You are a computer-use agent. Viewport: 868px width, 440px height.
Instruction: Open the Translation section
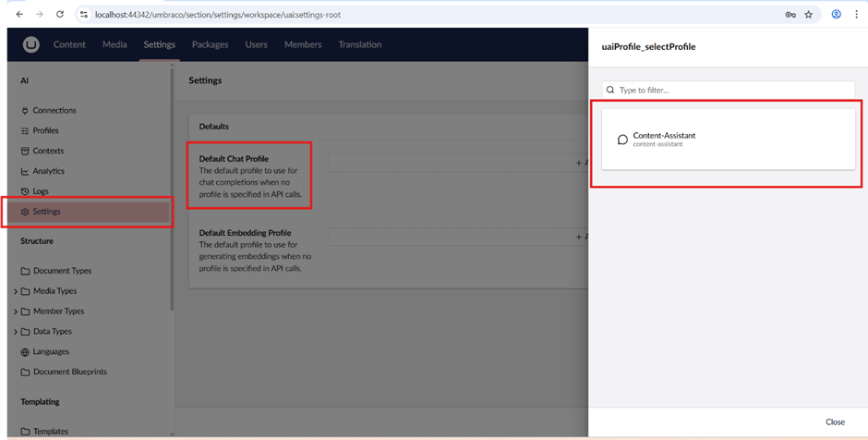click(x=360, y=44)
